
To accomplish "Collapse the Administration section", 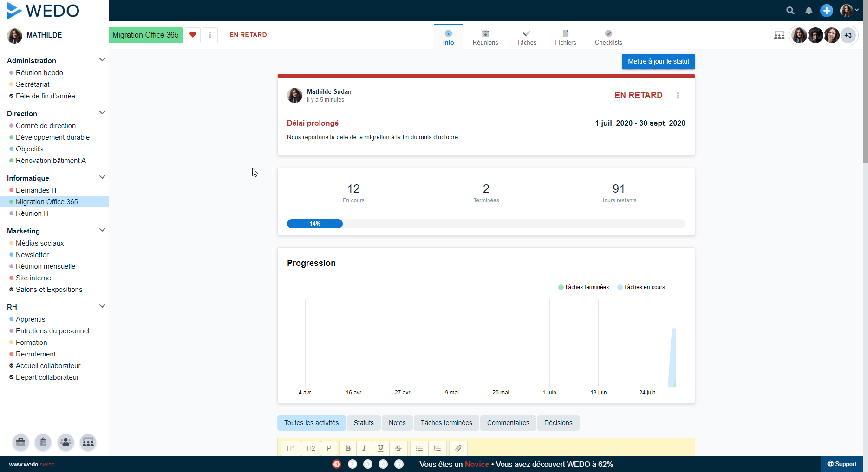I will [x=102, y=60].
